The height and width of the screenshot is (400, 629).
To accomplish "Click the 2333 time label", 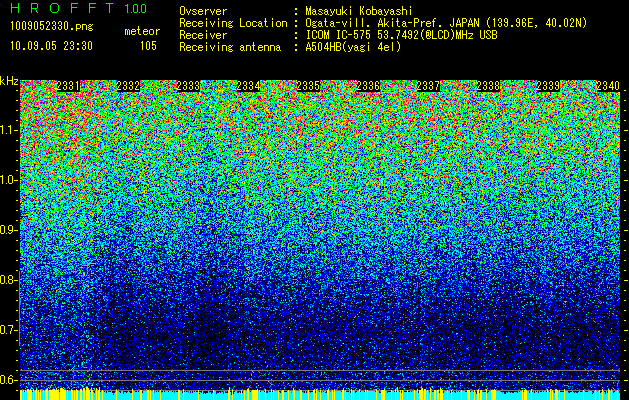I will coord(188,85).
